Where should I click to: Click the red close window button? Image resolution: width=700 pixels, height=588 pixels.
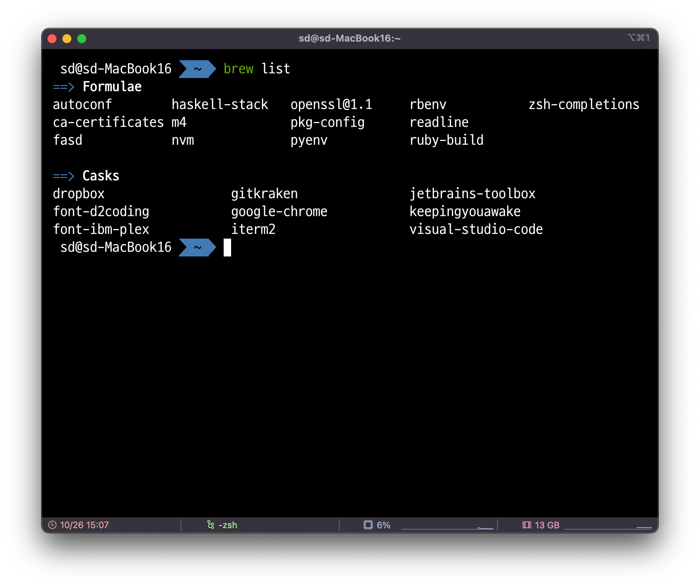point(52,39)
